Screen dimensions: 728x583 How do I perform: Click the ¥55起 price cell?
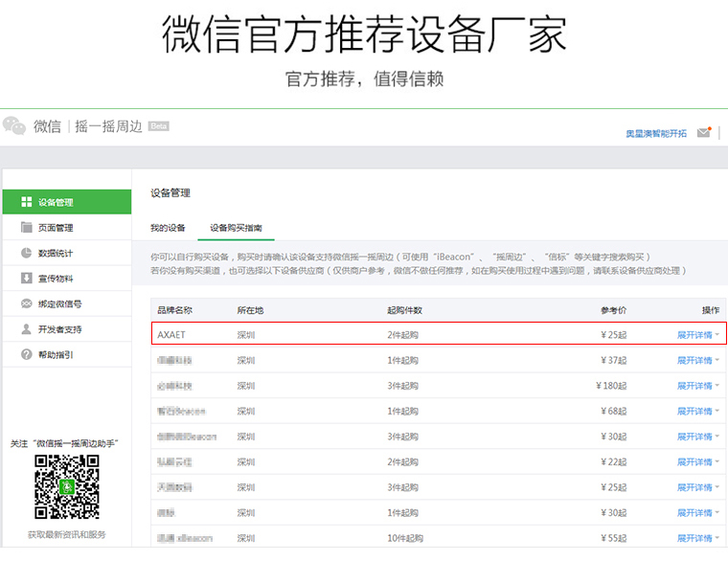(x=613, y=538)
